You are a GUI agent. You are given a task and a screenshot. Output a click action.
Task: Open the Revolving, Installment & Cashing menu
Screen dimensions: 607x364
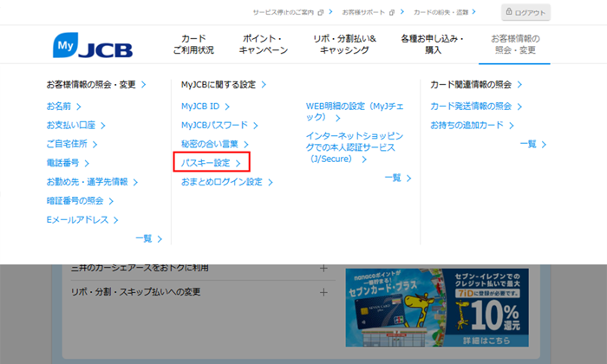point(344,45)
